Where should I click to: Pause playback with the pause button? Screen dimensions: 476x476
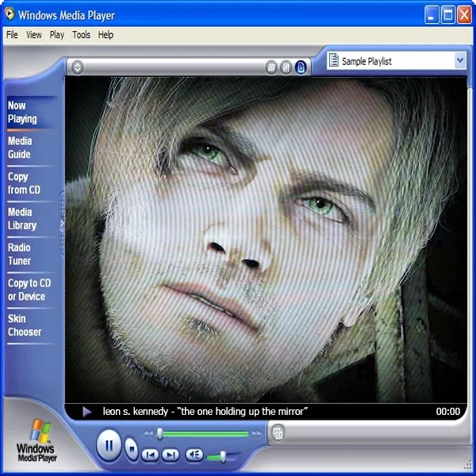click(x=109, y=446)
